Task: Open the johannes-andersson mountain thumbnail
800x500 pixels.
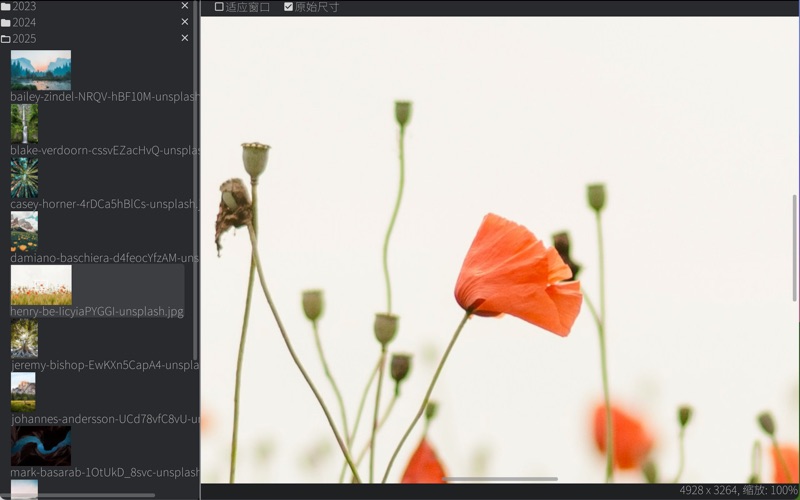Action: [x=23, y=392]
